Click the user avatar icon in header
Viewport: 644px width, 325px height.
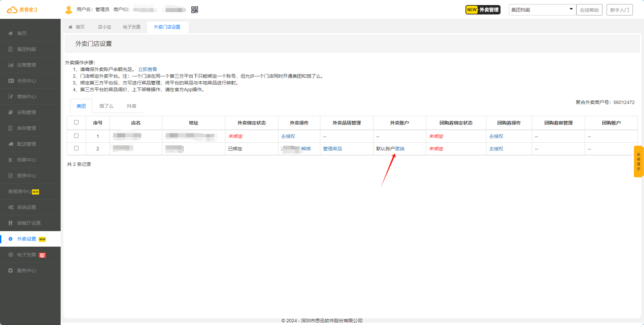tap(69, 10)
